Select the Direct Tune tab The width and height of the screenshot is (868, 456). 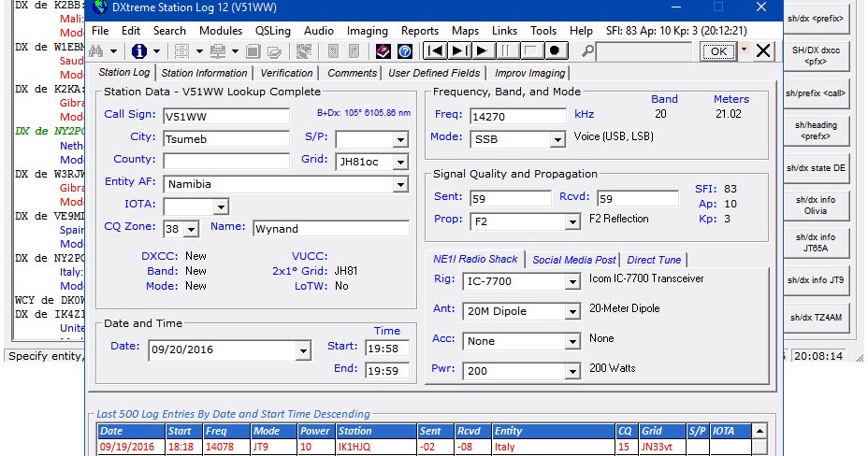tap(654, 260)
